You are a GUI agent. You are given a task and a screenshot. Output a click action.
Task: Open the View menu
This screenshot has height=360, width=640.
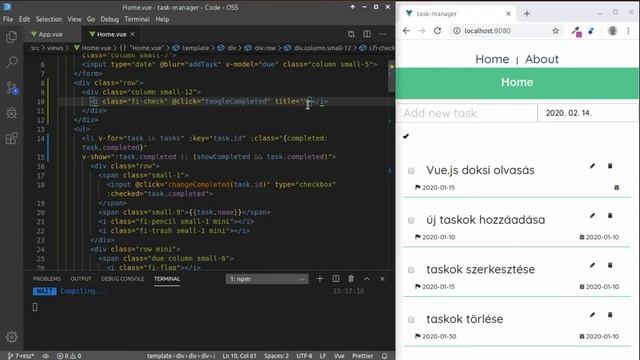74,19
